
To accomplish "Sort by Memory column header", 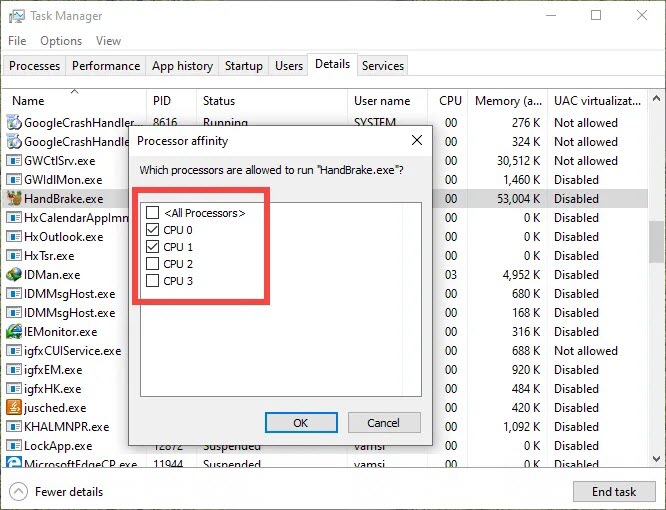I will (x=508, y=101).
